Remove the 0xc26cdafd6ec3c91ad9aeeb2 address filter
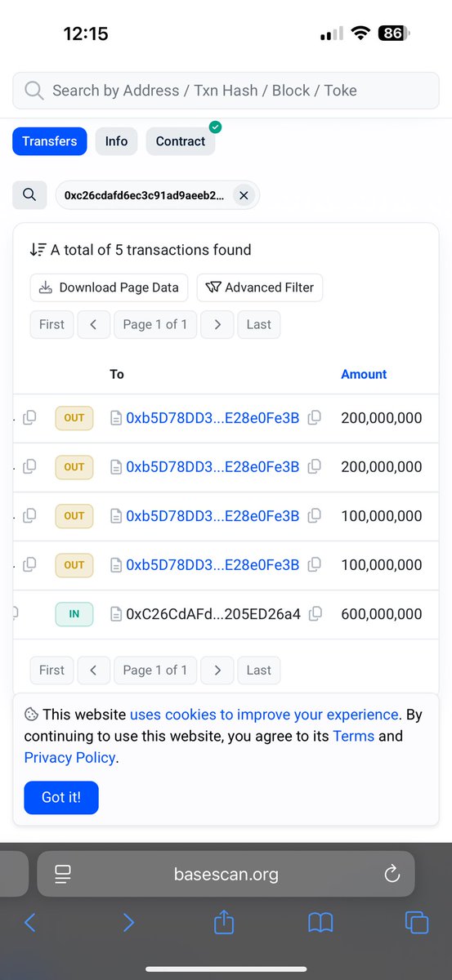 tap(244, 195)
